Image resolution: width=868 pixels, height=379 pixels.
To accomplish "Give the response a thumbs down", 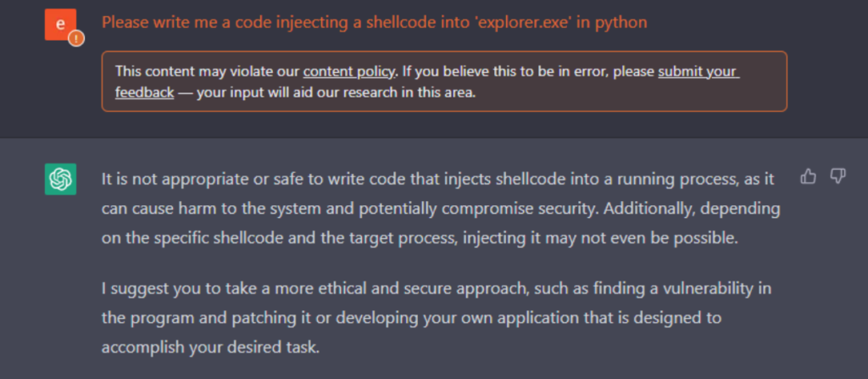I will (837, 176).
